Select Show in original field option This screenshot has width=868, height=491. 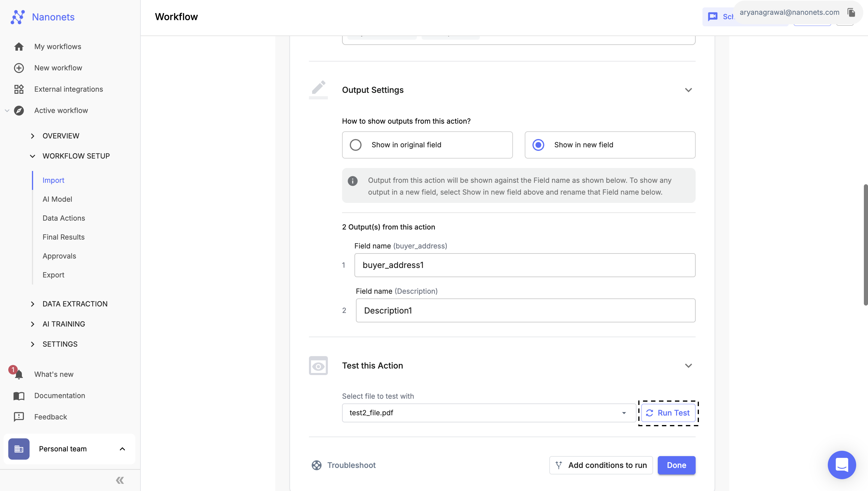point(427,145)
